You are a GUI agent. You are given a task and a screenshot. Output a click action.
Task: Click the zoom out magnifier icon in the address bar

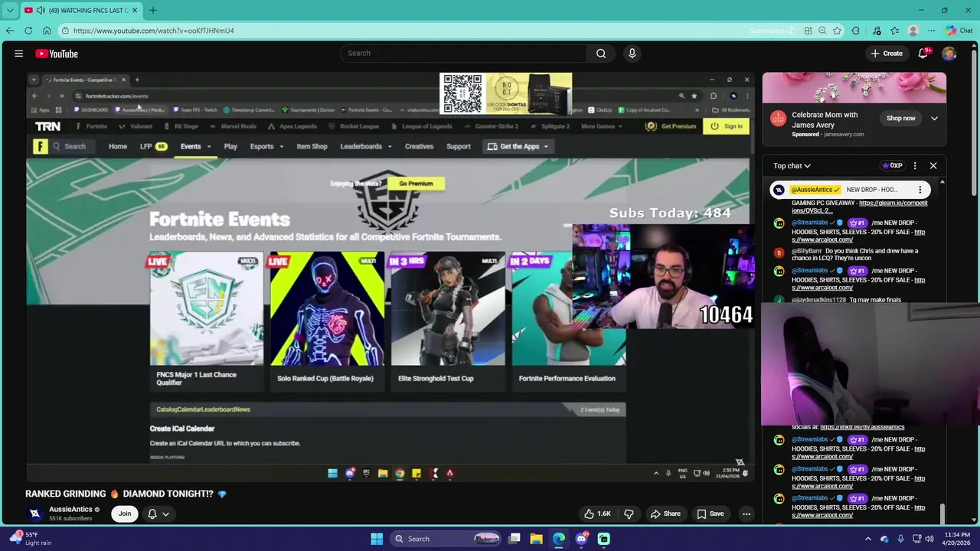tap(822, 31)
